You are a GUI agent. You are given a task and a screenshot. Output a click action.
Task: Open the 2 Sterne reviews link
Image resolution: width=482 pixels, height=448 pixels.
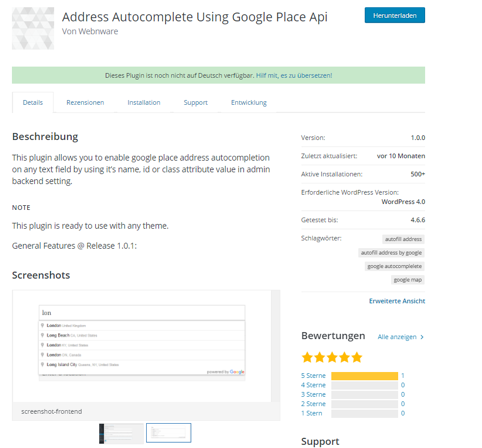[x=313, y=404]
